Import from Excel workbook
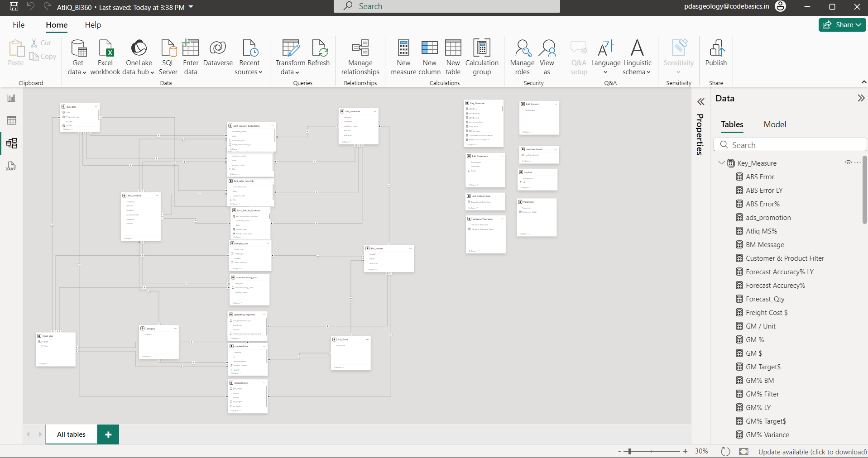868x458 pixels. 105,57
